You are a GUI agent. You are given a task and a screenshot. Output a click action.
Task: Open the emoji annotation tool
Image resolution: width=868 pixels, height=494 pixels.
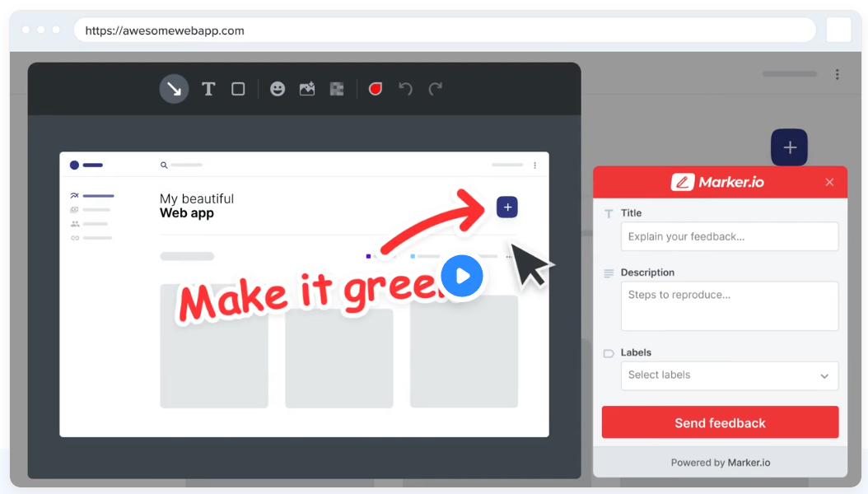pos(277,89)
